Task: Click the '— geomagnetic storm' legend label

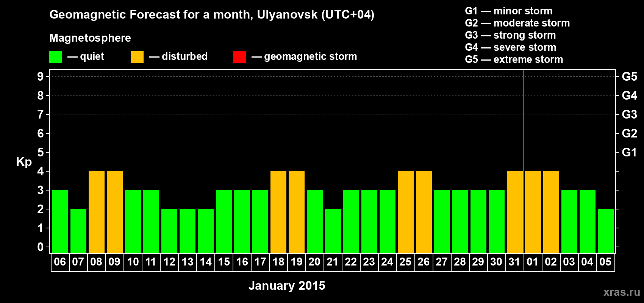Action: tap(304, 57)
